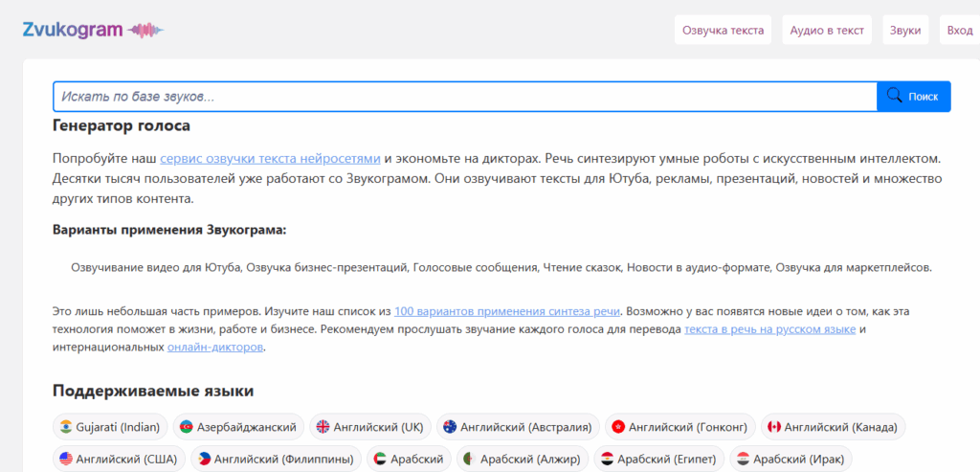Image resolution: width=980 pixels, height=472 pixels.
Task: Click the India flag icon for Gujarati
Action: 66,427
